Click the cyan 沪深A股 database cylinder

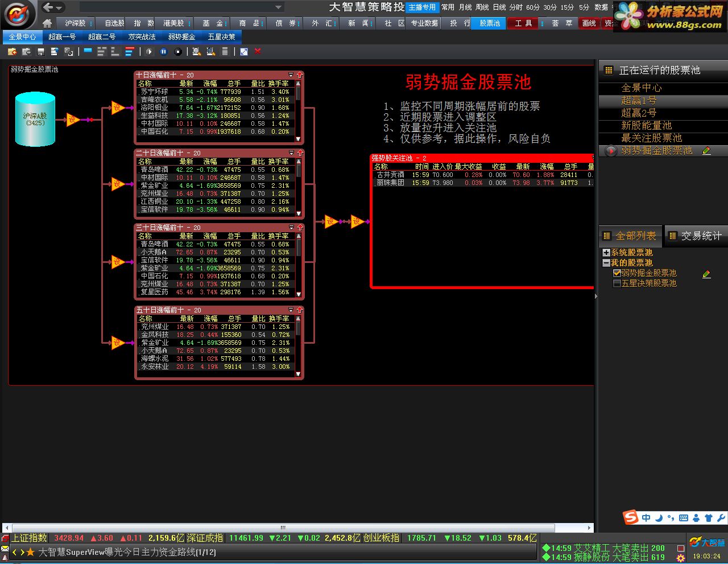35,120
